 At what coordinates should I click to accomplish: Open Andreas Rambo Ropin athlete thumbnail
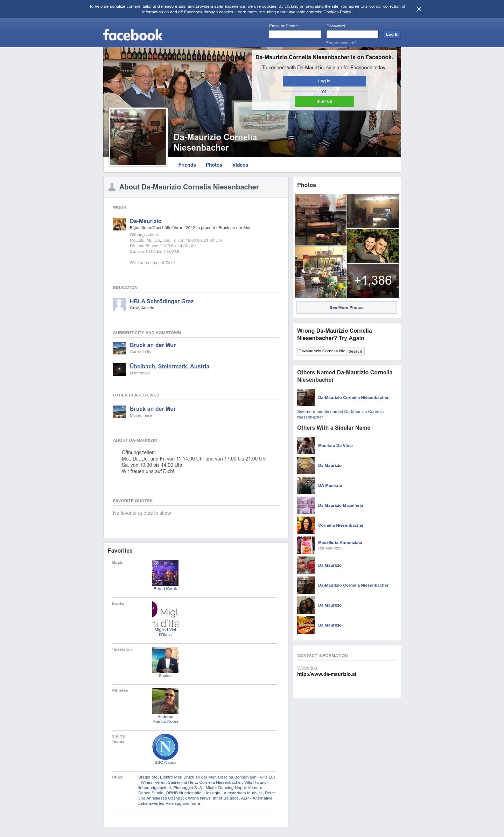(x=165, y=701)
